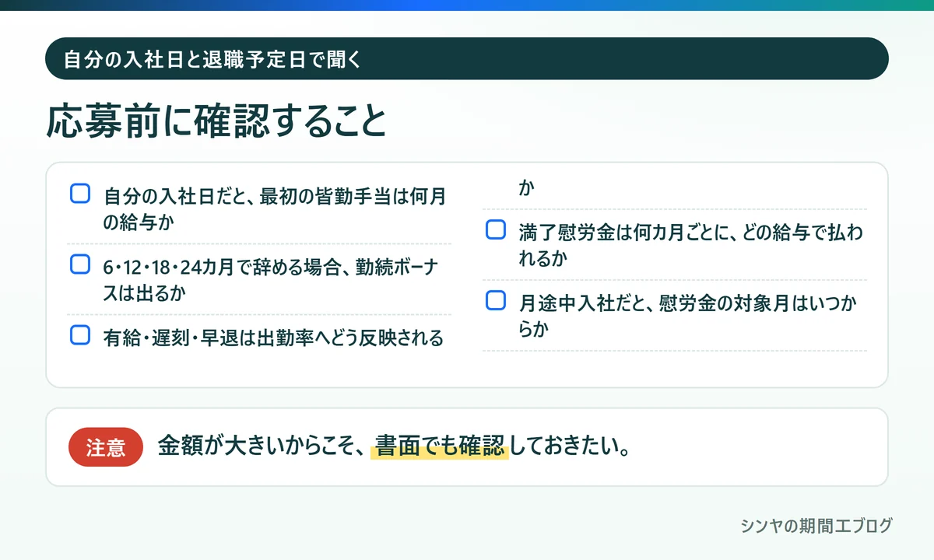The height and width of the screenshot is (560, 934).
Task: Check the box beside 自分の入社日だと、最初の皆勤手当
Action: point(80,194)
